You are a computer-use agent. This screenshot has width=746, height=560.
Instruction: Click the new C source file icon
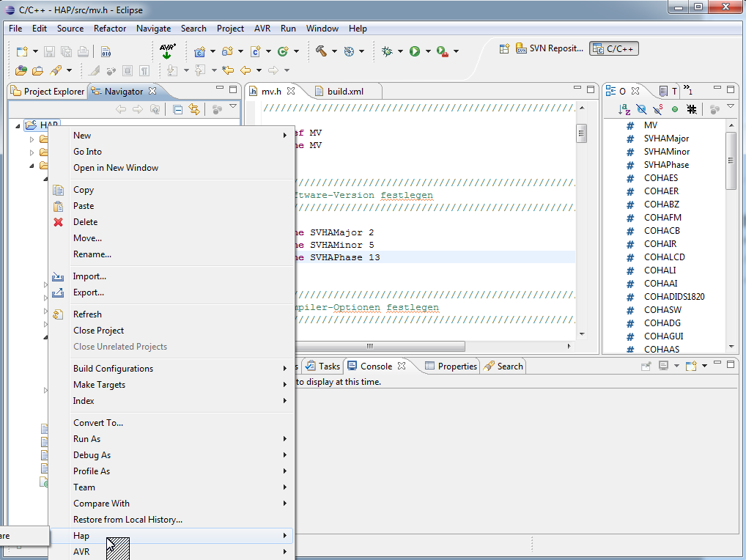(256, 51)
